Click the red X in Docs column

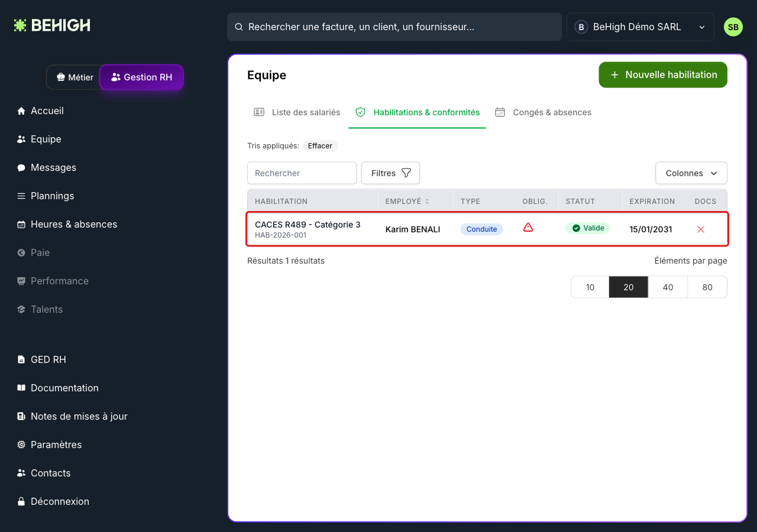(701, 229)
